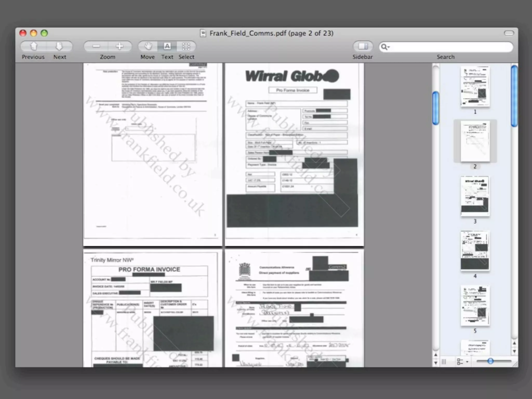532x399 pixels.
Task: Select the Move hand tool
Action: pyautogui.click(x=148, y=46)
